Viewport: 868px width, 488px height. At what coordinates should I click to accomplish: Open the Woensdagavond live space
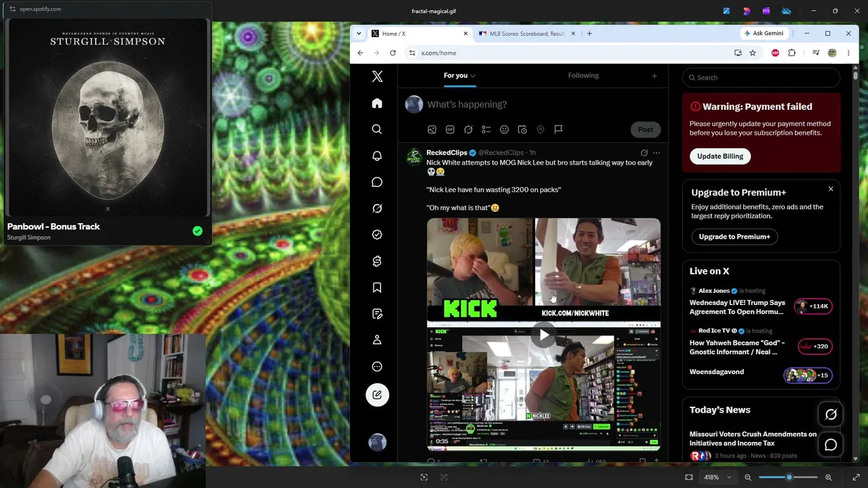[761, 373]
